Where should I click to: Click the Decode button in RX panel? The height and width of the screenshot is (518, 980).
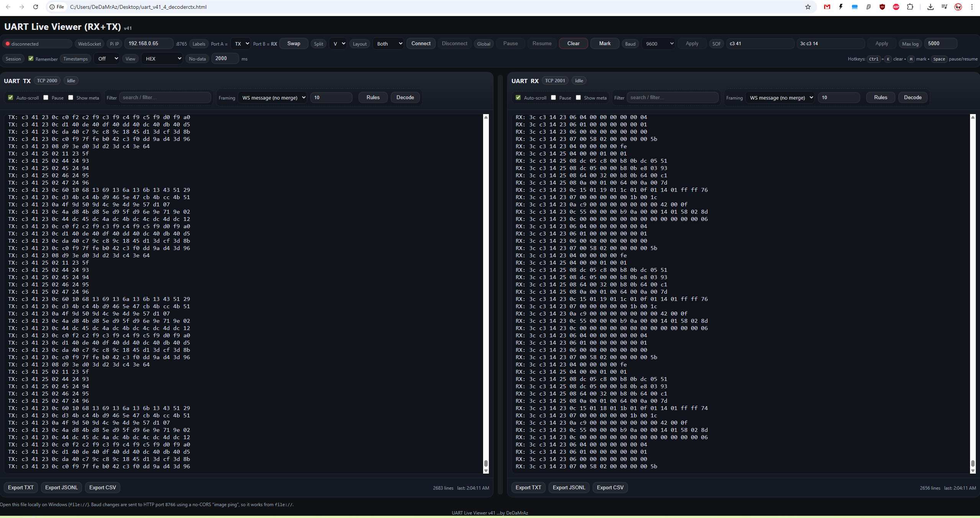(x=913, y=98)
